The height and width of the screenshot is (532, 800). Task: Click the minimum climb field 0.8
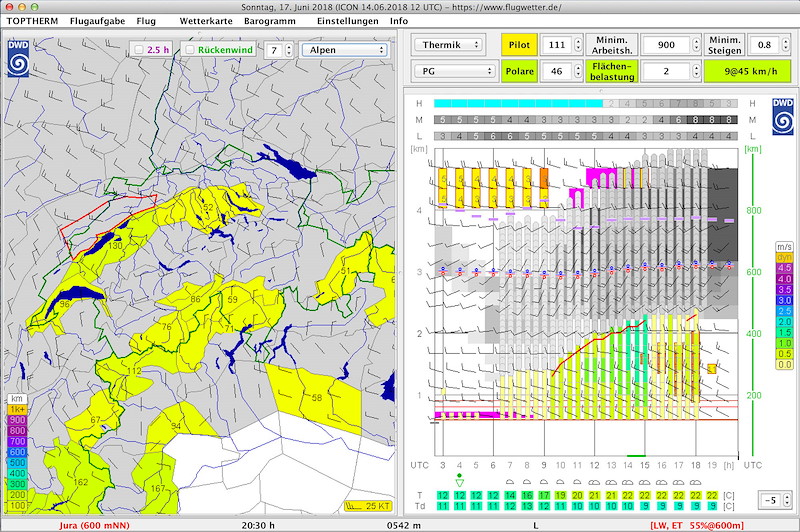764,44
